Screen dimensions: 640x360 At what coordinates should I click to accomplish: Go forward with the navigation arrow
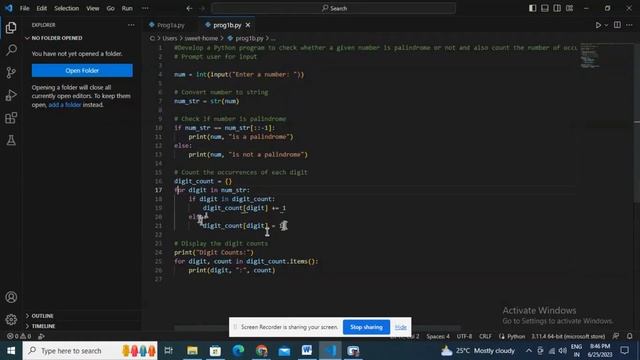pyautogui.click(x=202, y=8)
